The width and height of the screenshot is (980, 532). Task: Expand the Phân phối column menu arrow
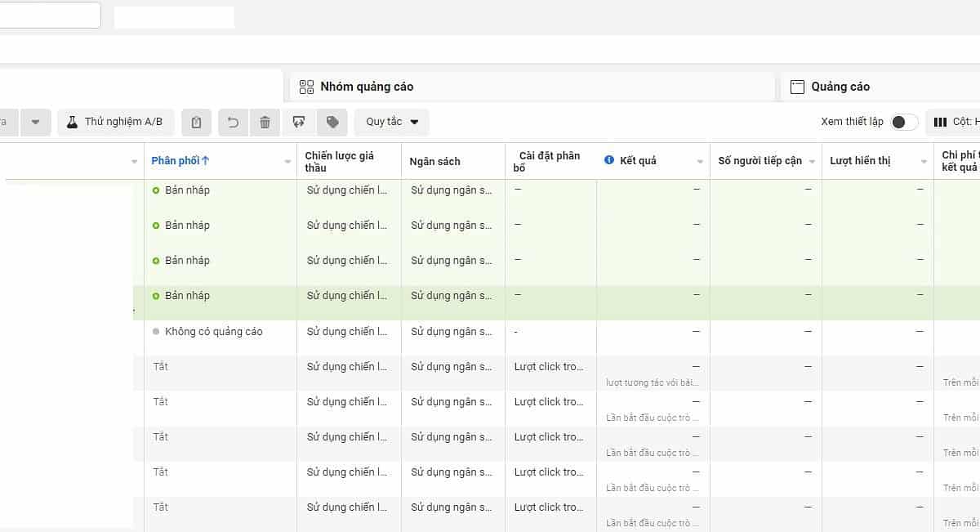287,162
